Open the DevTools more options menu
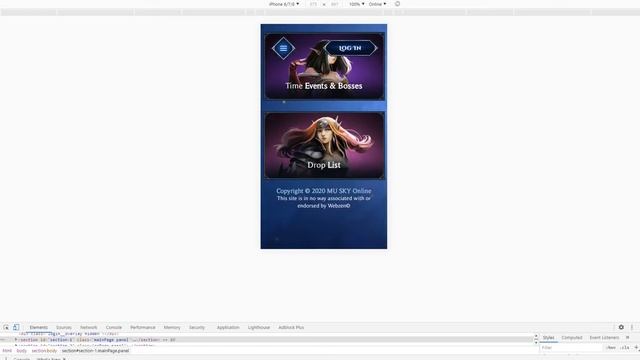Image resolution: width=640 pixels, height=360 pixels. point(632,327)
